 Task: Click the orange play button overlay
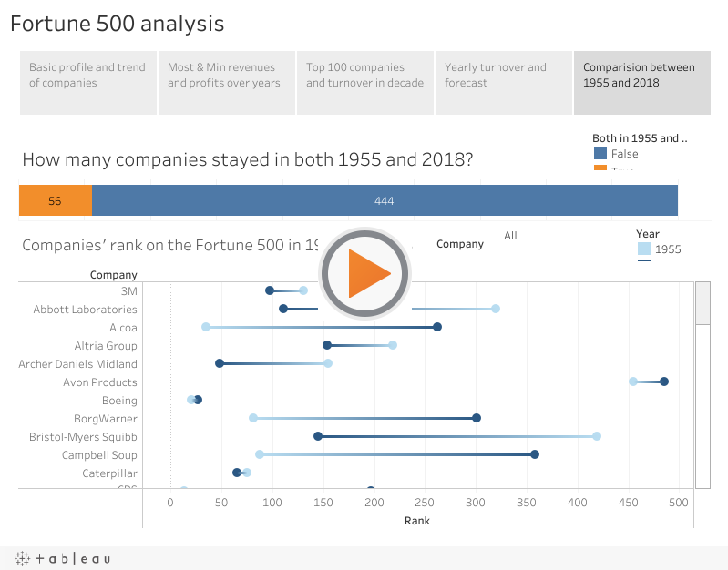[x=365, y=273]
